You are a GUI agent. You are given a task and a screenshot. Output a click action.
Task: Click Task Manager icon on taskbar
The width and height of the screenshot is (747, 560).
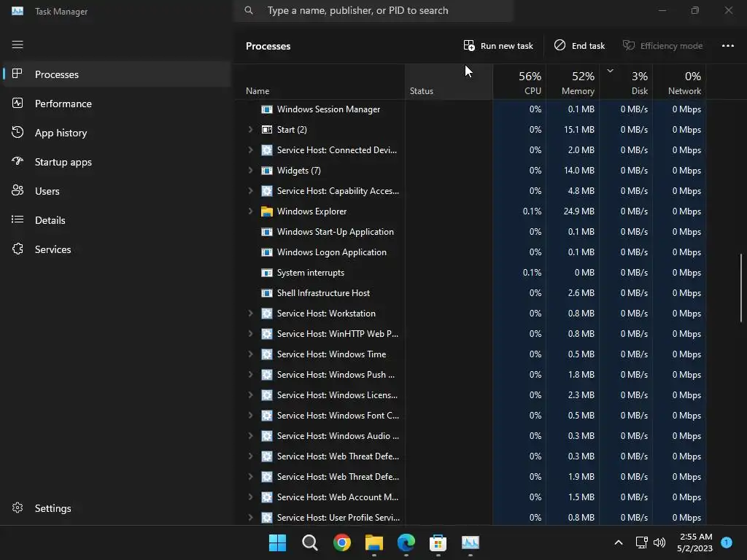[471, 542]
